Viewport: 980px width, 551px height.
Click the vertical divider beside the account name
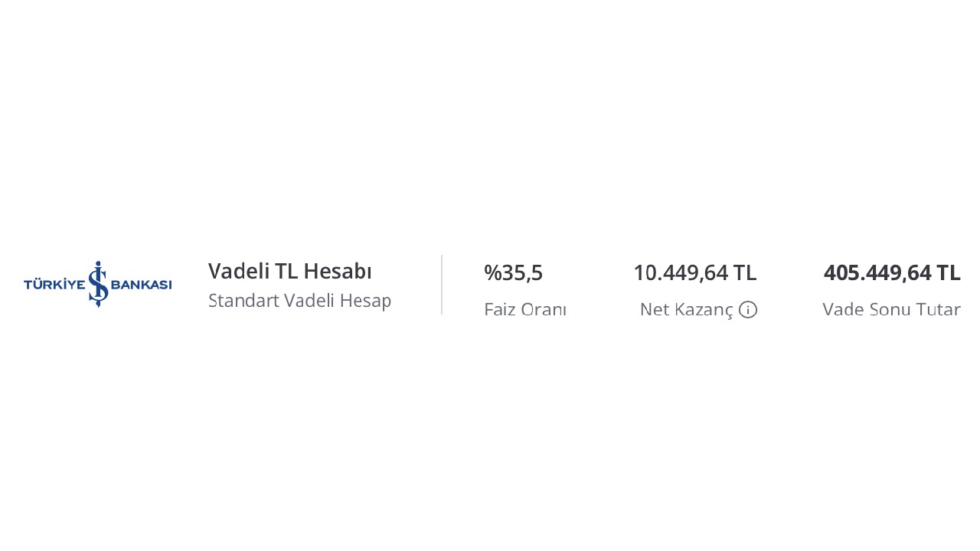[442, 285]
